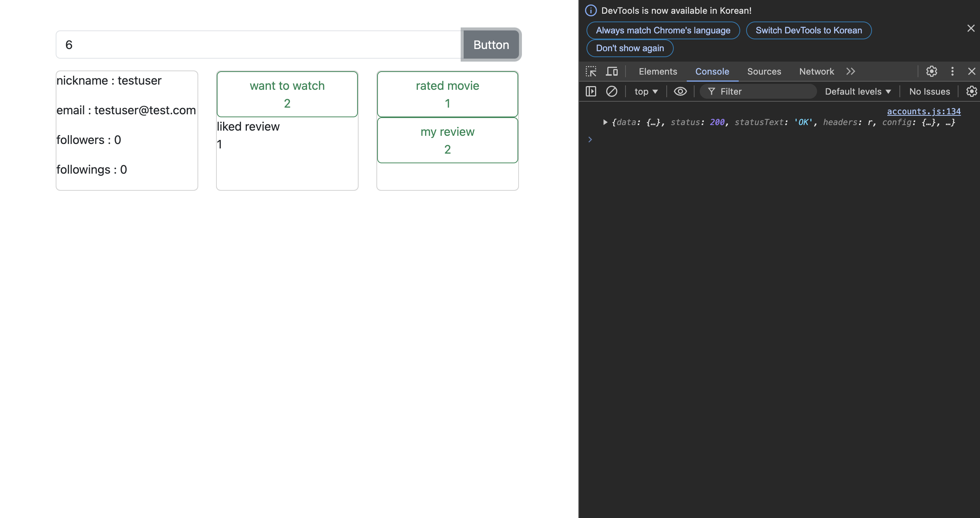
Task: Switch to the Console tab
Action: (712, 72)
